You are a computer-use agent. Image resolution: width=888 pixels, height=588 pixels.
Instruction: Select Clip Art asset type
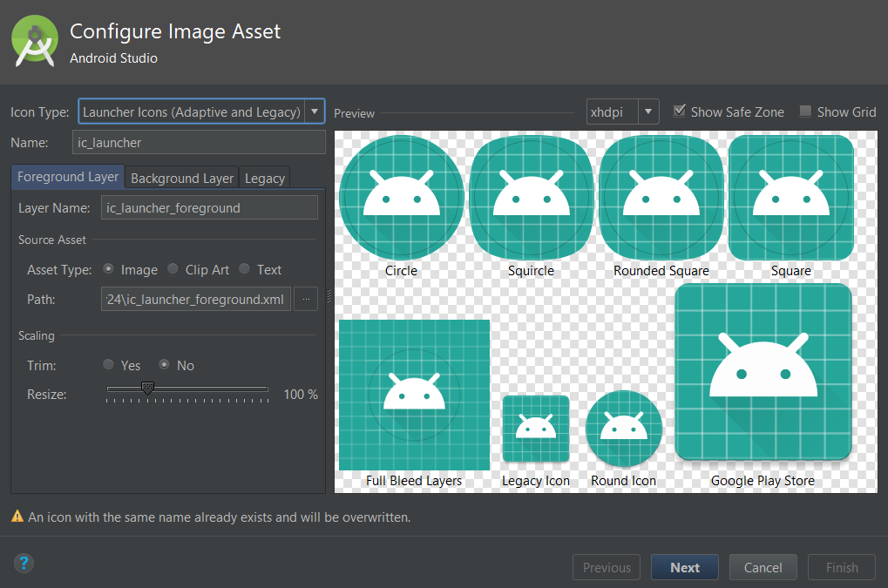point(173,269)
